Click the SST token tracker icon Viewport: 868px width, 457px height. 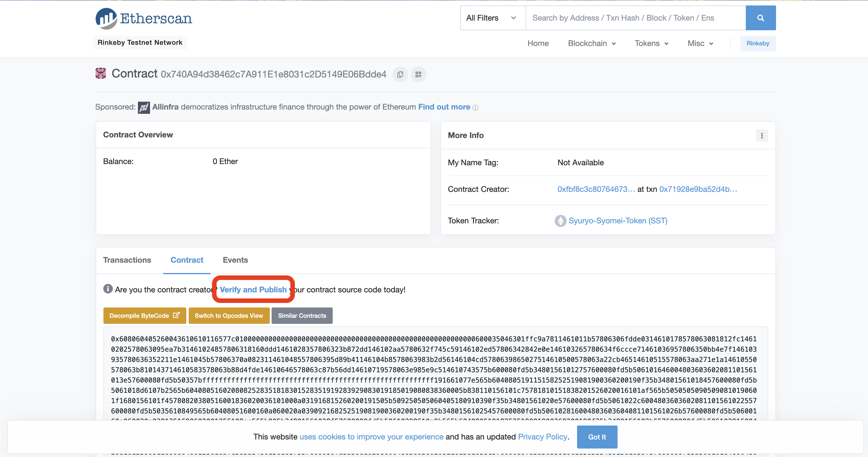coord(560,221)
